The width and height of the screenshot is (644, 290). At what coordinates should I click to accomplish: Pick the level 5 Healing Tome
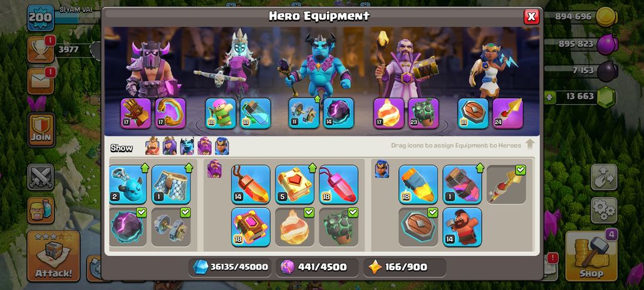[294, 184]
